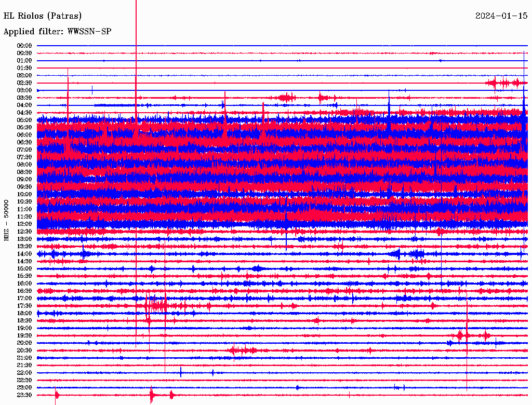Click the vertical 'HHZ - 50000' axis label
532x405 pixels.
(x=6, y=221)
